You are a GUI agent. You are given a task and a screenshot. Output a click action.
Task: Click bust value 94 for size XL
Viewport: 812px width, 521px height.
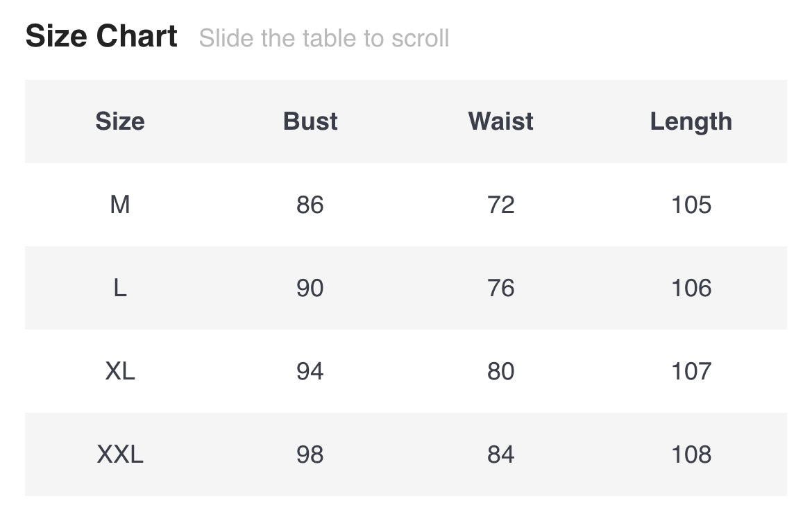[x=310, y=371]
